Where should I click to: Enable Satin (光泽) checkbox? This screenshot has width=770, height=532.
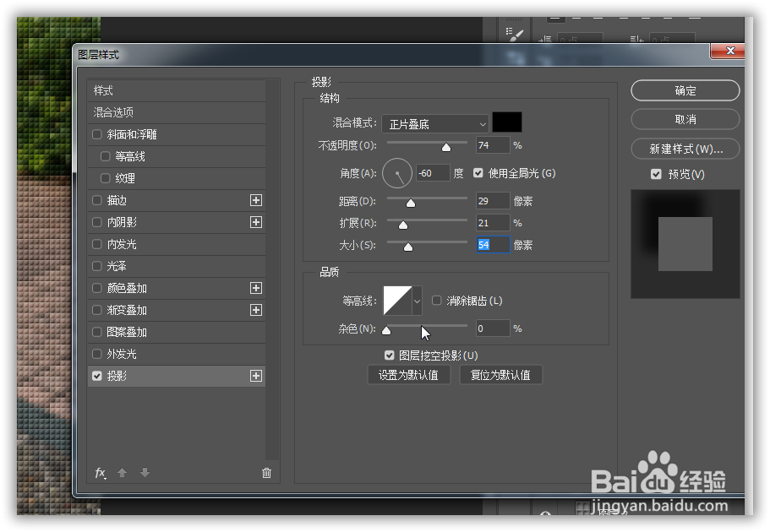(x=96, y=266)
